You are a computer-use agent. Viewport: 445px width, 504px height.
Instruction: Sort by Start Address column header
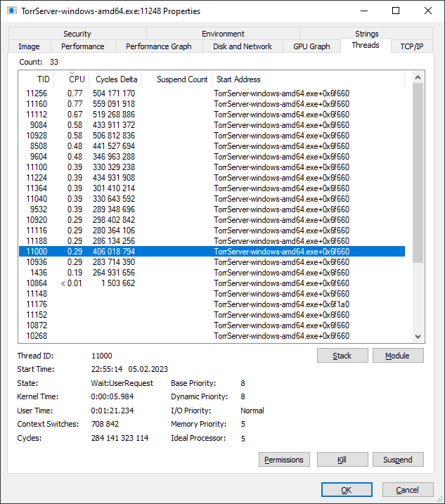tap(308, 79)
